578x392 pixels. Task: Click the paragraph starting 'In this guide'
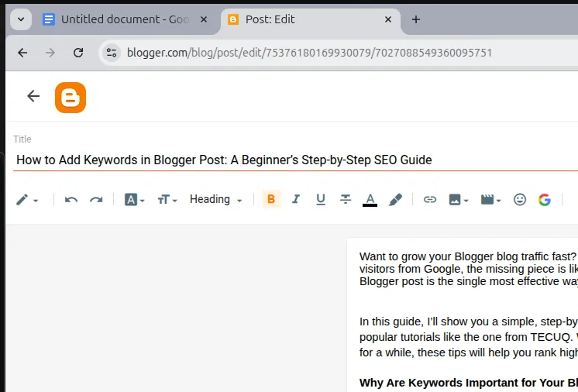(469, 337)
